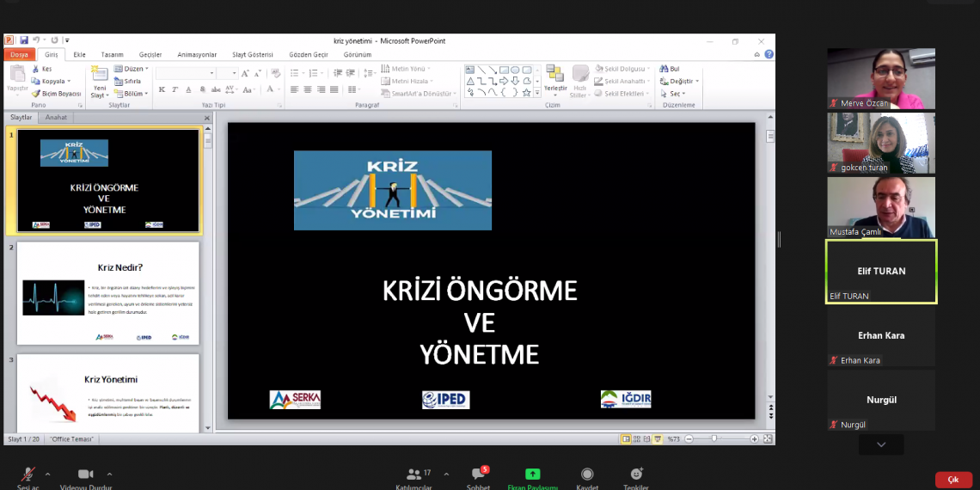Screen dimensions: 980x490
Task: Click the slide show view status icon
Action: click(x=658, y=439)
